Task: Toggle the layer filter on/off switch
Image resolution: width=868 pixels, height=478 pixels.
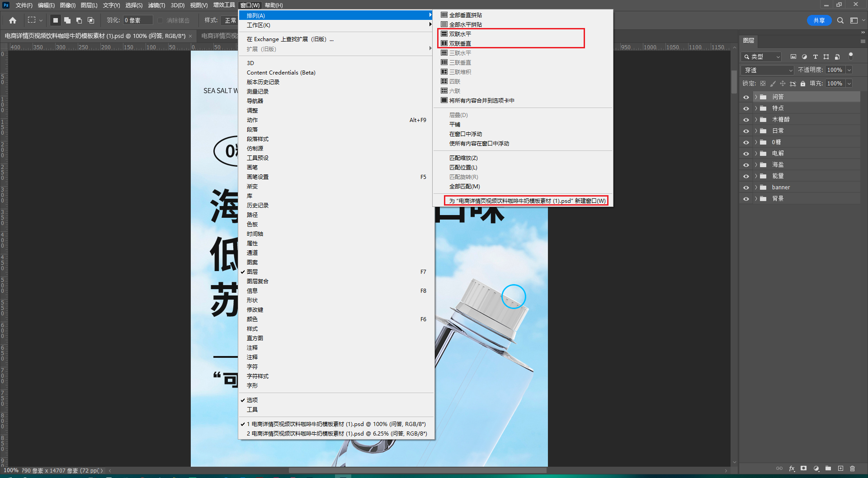Action: coord(850,56)
